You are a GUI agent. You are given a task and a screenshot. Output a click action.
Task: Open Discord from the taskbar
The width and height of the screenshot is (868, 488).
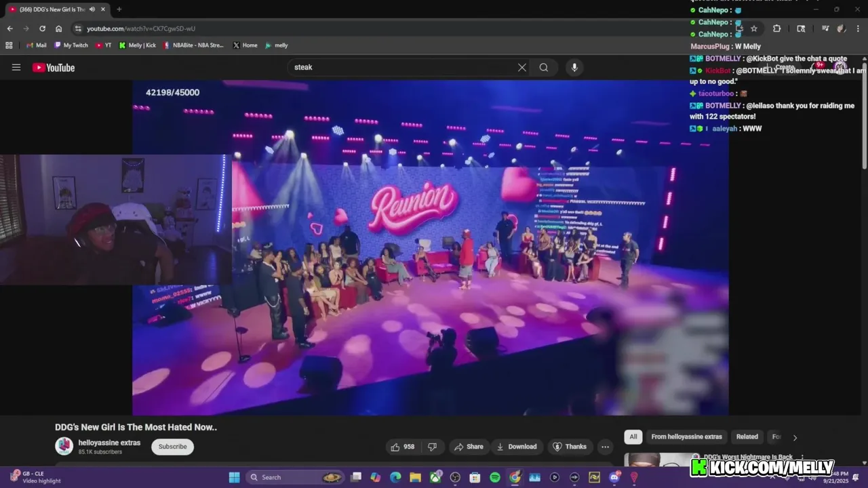pyautogui.click(x=615, y=477)
